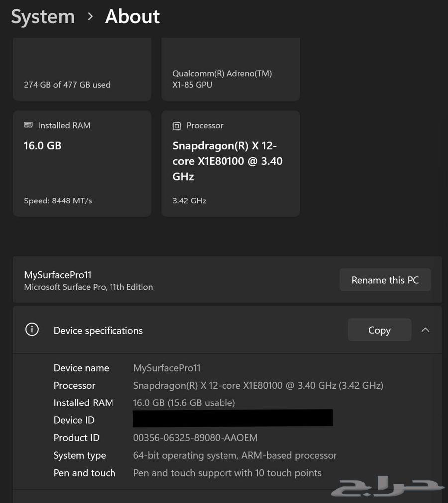The height and width of the screenshot is (503, 448).
Task: Click the Installed RAM 16.0 GB card
Action: pyautogui.click(x=82, y=163)
